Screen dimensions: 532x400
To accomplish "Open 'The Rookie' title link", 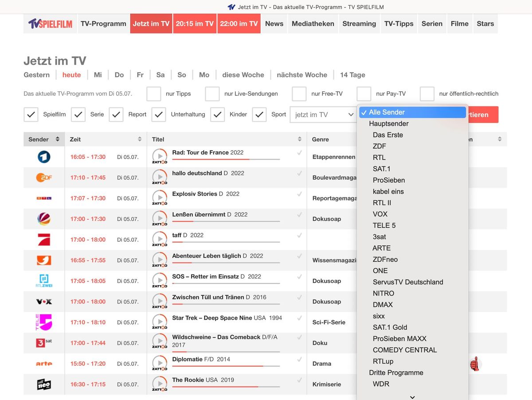I will point(188,380).
